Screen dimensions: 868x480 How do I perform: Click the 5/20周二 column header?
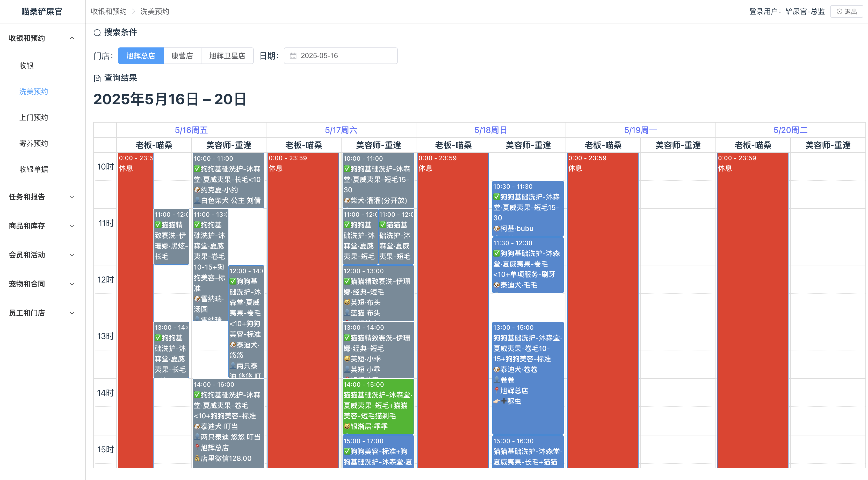click(791, 130)
